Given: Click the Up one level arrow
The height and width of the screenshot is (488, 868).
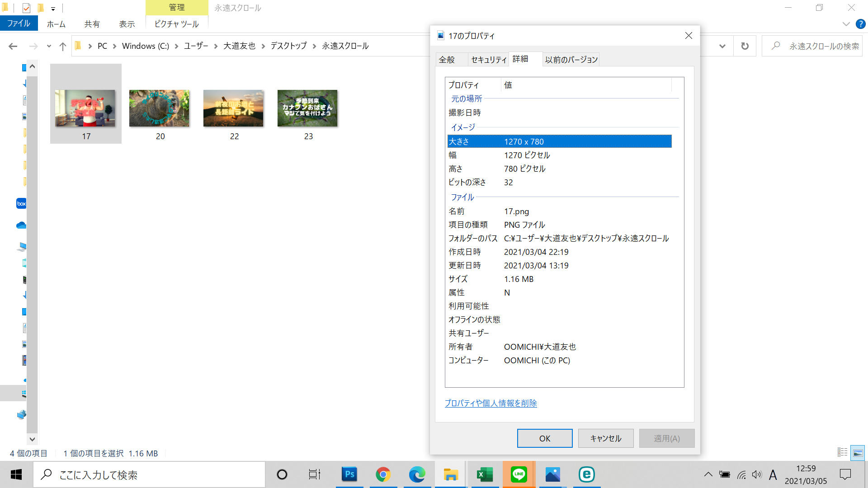Looking at the screenshot, I should point(63,46).
